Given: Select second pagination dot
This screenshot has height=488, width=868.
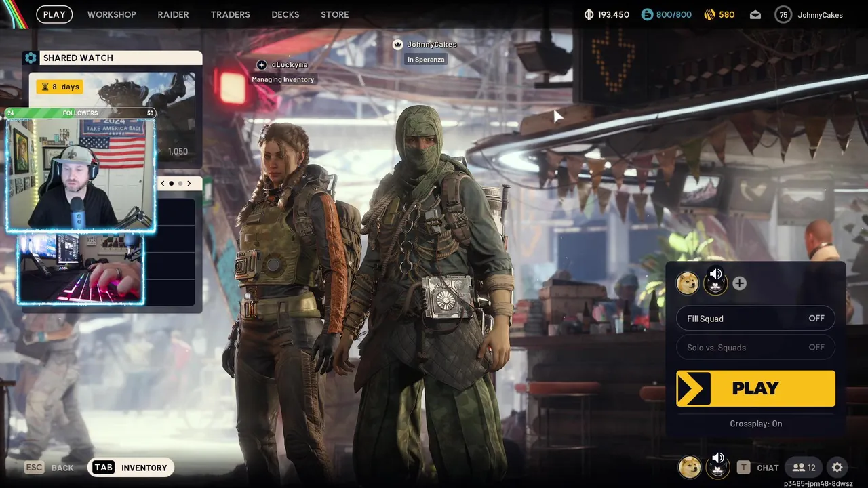Looking at the screenshot, I should (x=180, y=183).
